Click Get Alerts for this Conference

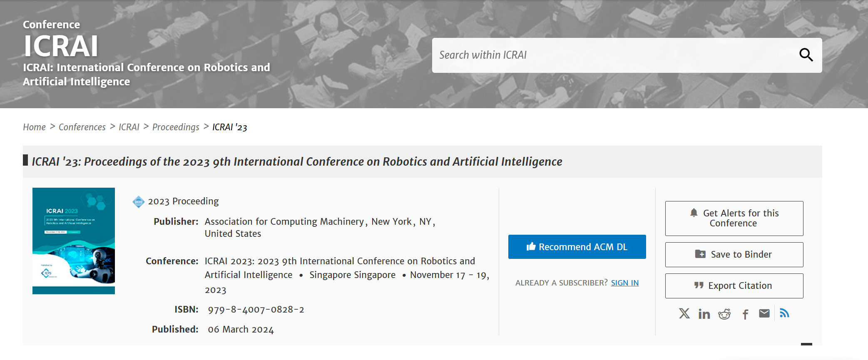click(734, 218)
